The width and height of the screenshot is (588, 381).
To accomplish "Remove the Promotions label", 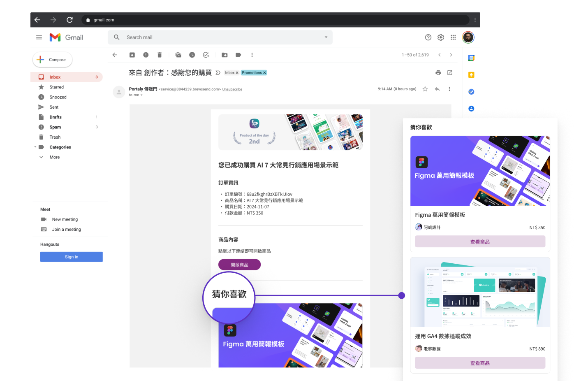I will coord(264,73).
